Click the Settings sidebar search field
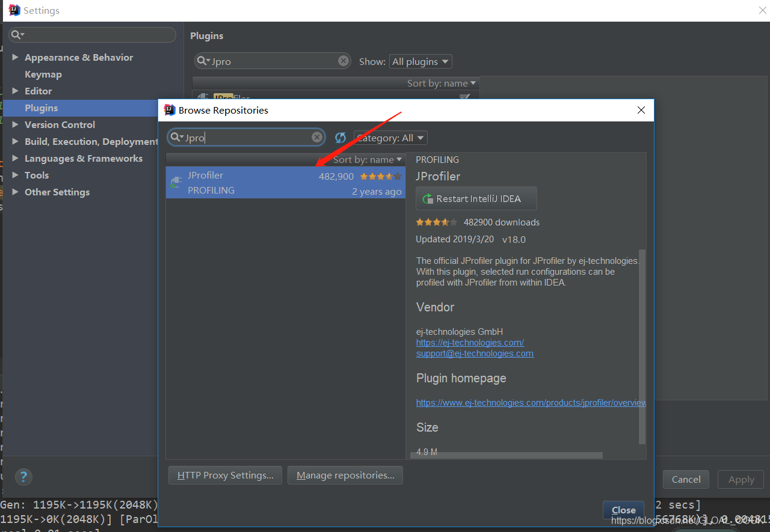Screen dimensions: 770x532 92,35
